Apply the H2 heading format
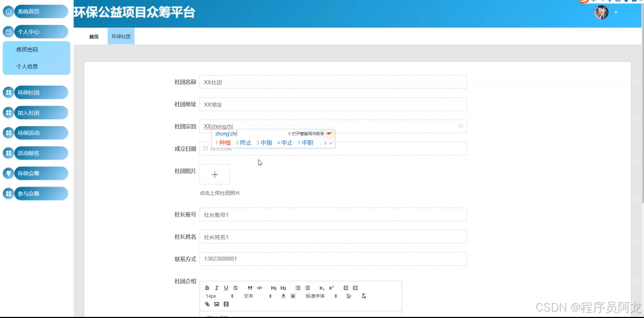 click(283, 288)
